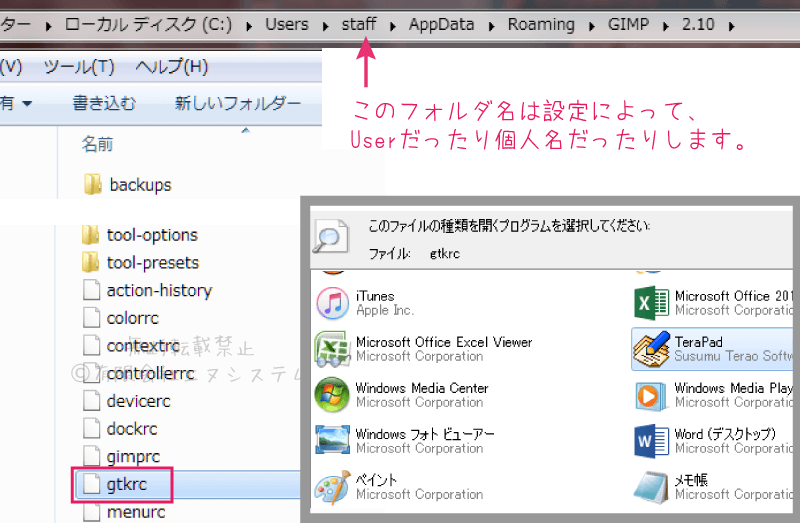Select the dockrc file name
This screenshot has height=523, width=800.
[132, 429]
